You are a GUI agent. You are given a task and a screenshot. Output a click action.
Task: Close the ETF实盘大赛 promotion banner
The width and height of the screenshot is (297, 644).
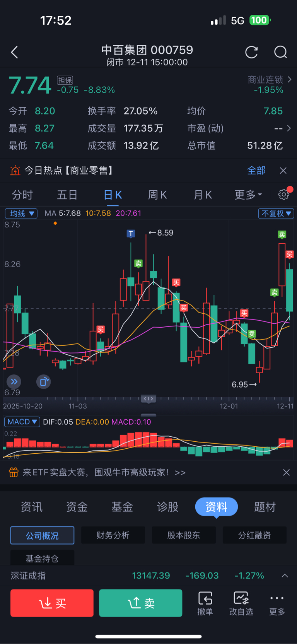point(286,472)
